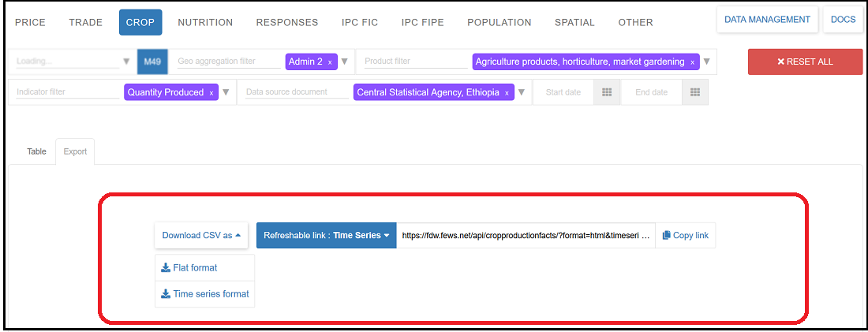Open the End date calendar icon
Viewport: 868px width, 332px height.
[695, 92]
